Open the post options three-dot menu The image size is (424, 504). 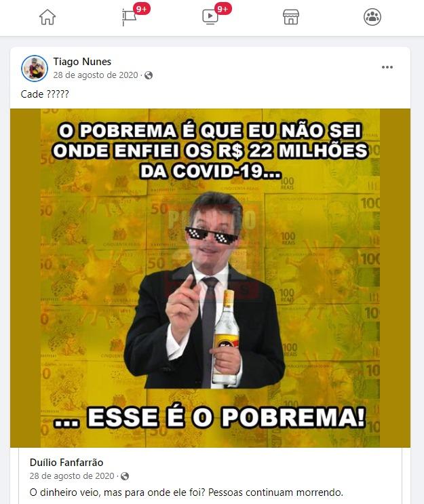click(x=387, y=67)
